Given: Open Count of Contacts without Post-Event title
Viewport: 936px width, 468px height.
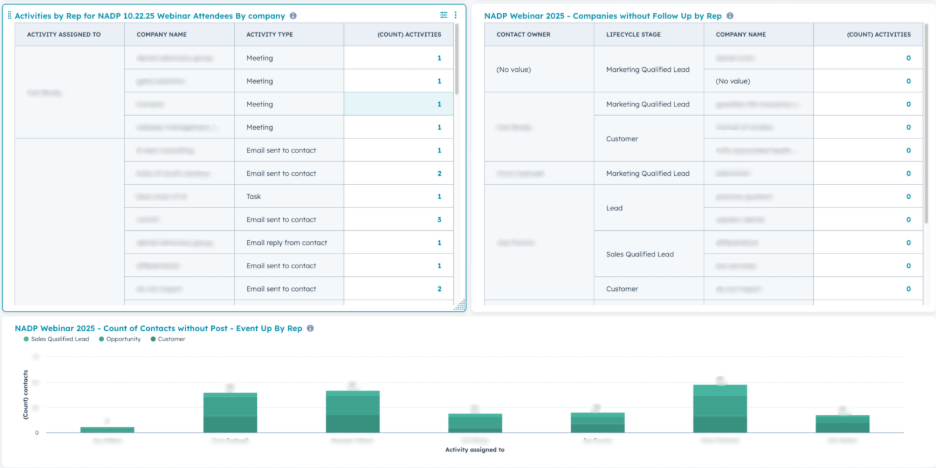Looking at the screenshot, I should click(x=158, y=328).
